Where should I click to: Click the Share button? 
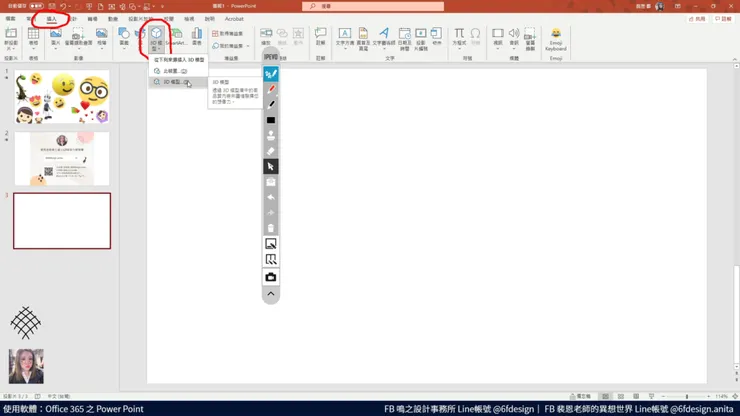pos(697,19)
